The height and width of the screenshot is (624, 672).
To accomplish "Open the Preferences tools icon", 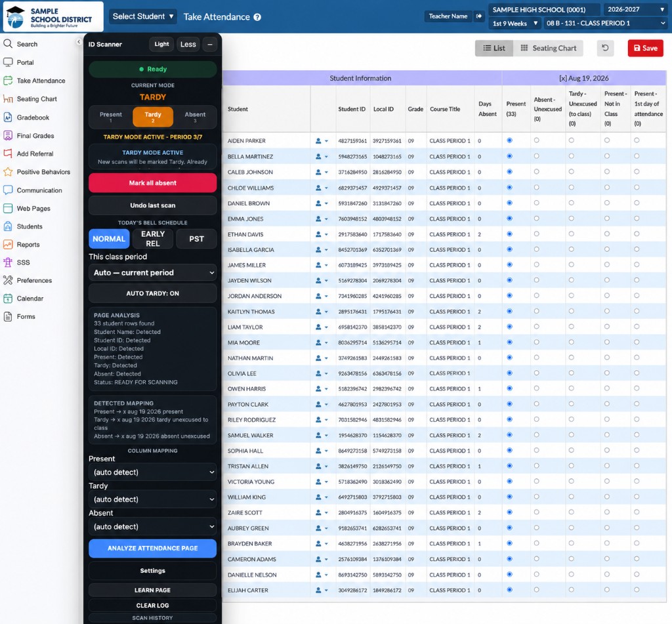I will [8, 280].
